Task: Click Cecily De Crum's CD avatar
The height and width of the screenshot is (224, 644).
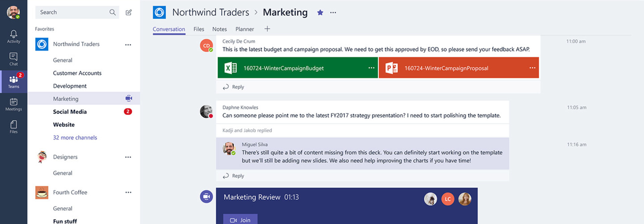Action: pyautogui.click(x=207, y=46)
